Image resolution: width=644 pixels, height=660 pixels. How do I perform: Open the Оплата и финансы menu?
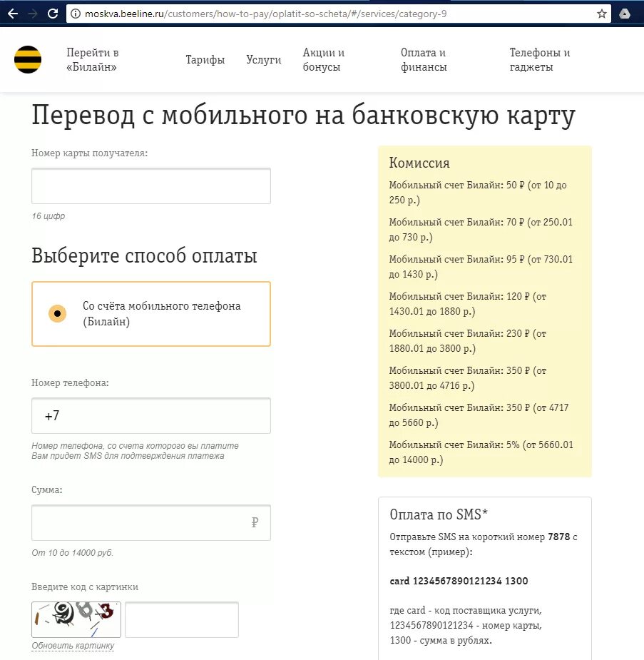click(x=424, y=60)
